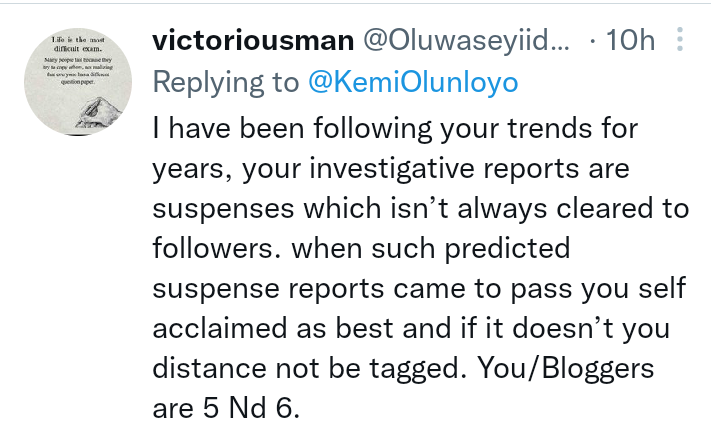Click the closing text "are 5 Nd 6."
Image resolution: width=711 pixels, height=446 pixels.
tap(214, 406)
